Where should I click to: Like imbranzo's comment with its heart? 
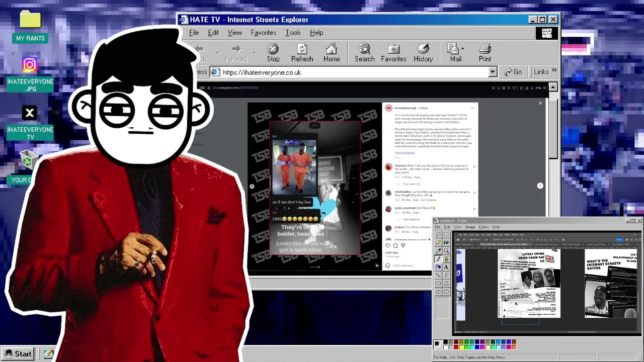474,166
